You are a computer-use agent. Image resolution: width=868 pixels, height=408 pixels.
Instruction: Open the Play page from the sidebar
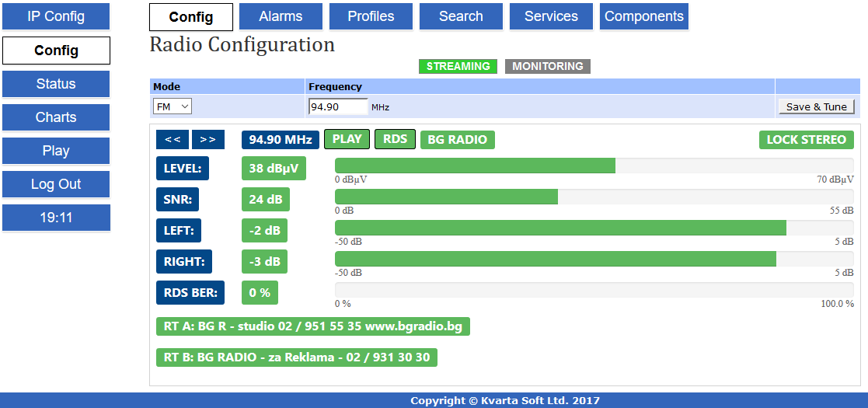tap(56, 151)
